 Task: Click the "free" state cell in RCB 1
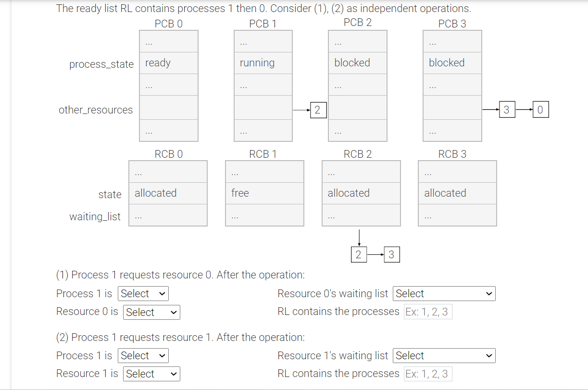(x=264, y=193)
